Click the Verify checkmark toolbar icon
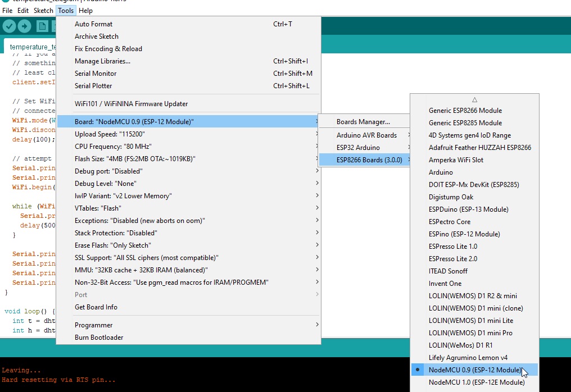Viewport: 571px width, 392px height. point(9,26)
